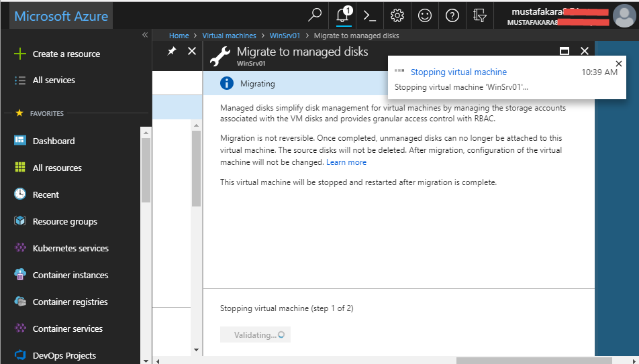
Task: Click the Container registries icon
Action: coord(20,301)
